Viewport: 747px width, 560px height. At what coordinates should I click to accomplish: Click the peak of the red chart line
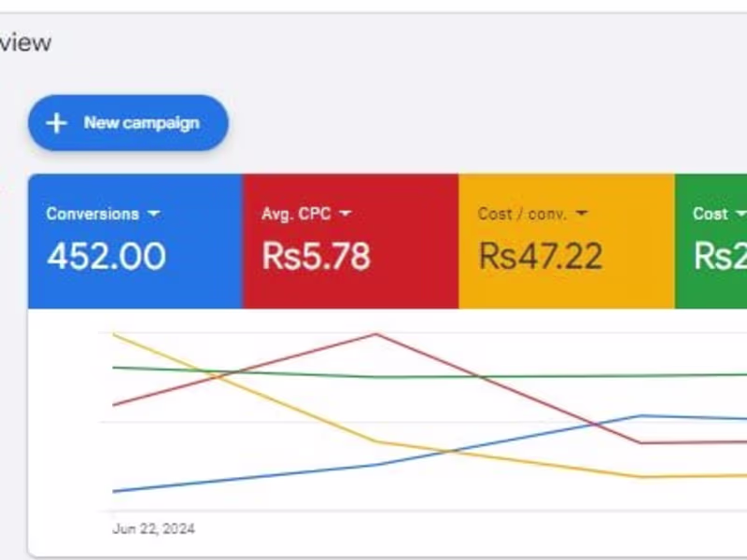point(375,334)
